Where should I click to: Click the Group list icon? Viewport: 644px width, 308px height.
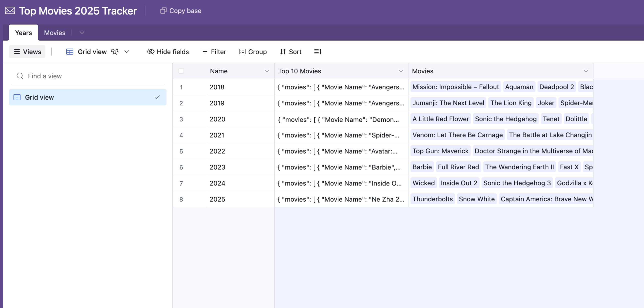click(x=242, y=52)
